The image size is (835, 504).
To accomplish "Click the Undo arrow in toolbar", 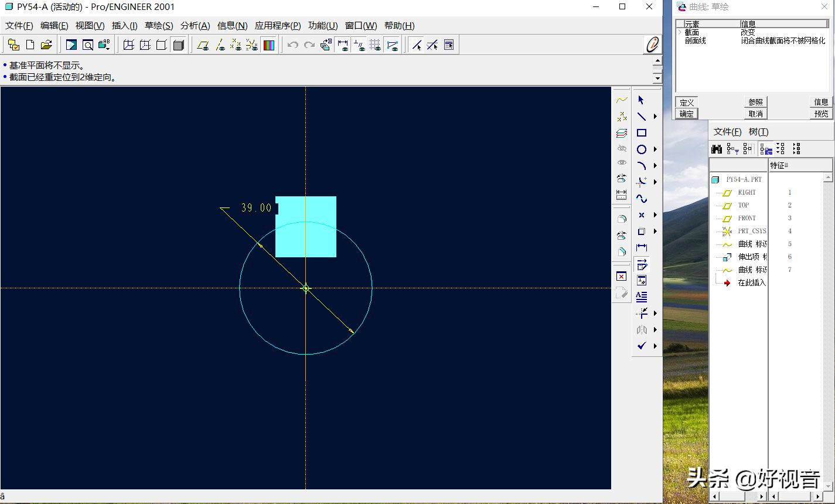I will 293,45.
